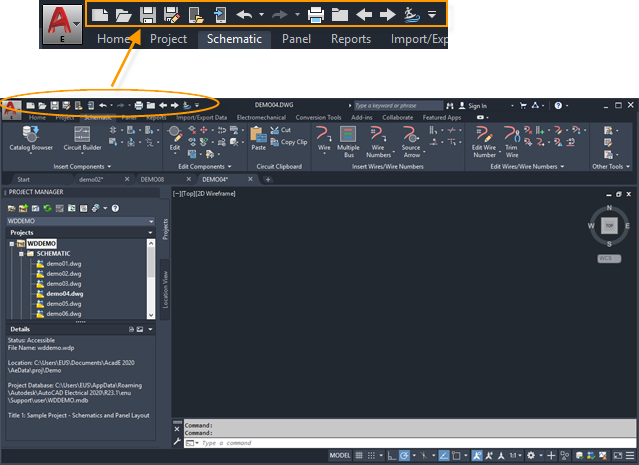Open the Catalog Browser tool

(x=31, y=139)
